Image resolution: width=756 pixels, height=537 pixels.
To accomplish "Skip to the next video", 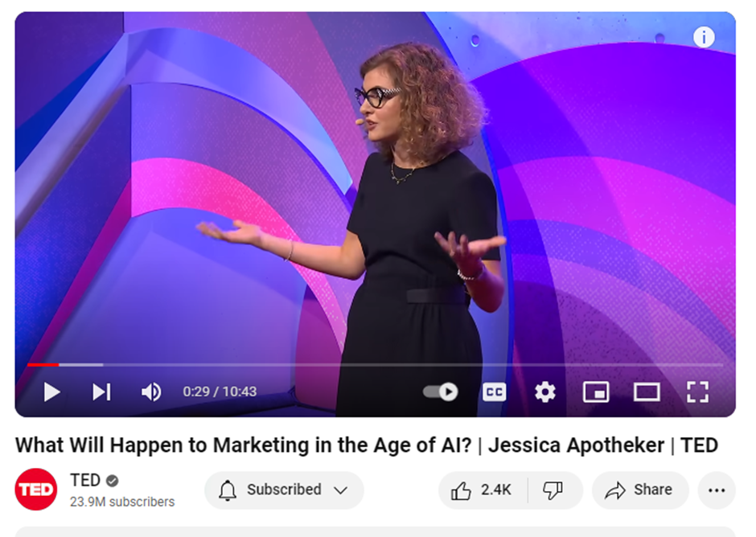I will pyautogui.click(x=101, y=391).
